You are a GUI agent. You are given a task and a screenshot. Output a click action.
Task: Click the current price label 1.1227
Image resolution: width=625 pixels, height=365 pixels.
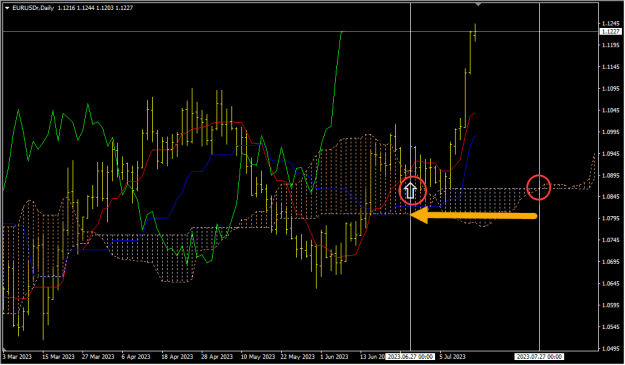tap(611, 31)
